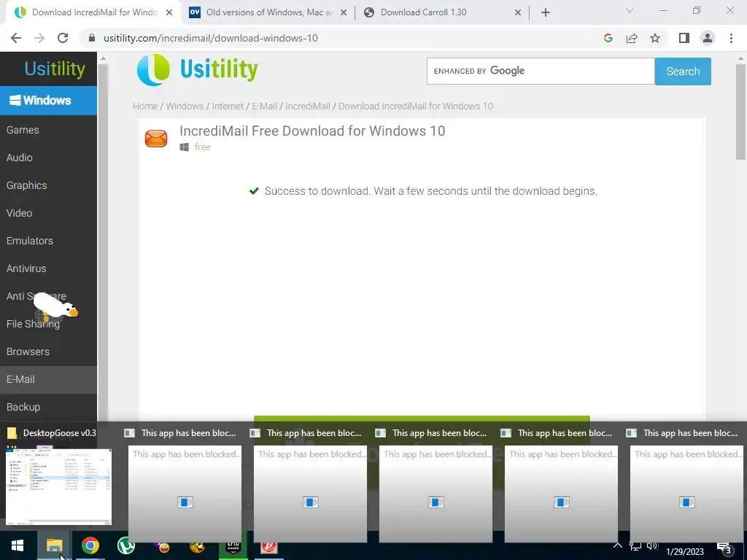Open the Home breadcrumb link
The height and width of the screenshot is (560, 747).
point(145,106)
